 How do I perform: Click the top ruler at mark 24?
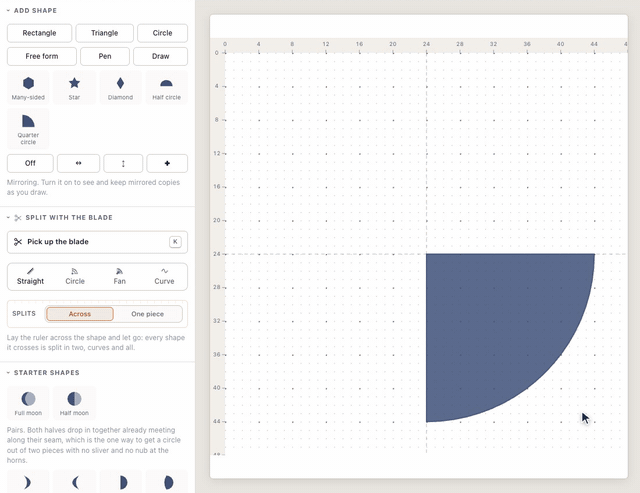tap(426, 44)
